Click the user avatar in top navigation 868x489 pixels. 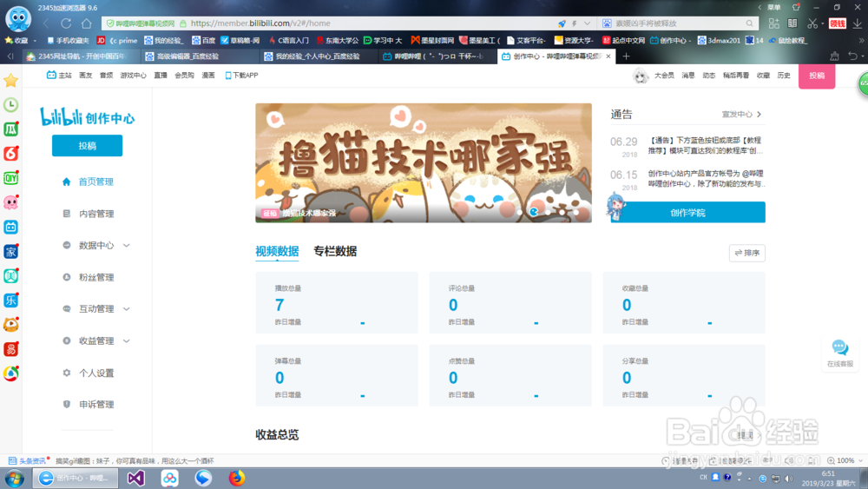pos(641,76)
